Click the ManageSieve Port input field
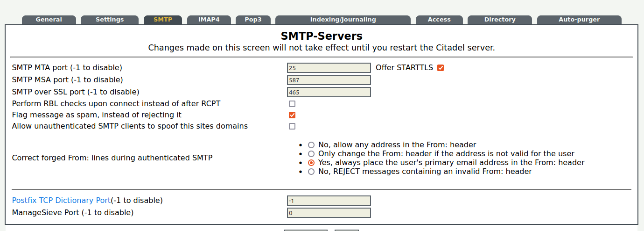644x231 pixels. [x=329, y=213]
